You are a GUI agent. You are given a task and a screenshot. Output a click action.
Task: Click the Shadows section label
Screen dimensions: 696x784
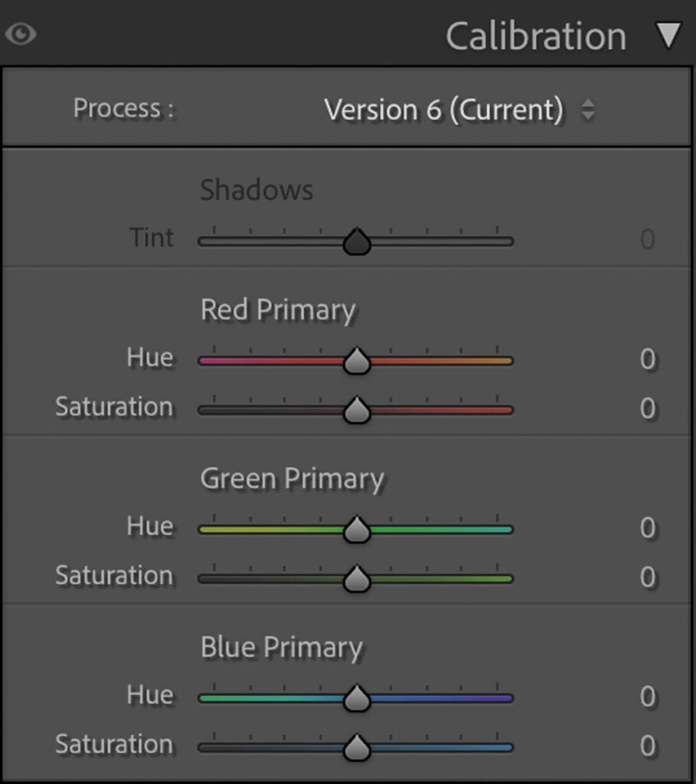pos(257,190)
